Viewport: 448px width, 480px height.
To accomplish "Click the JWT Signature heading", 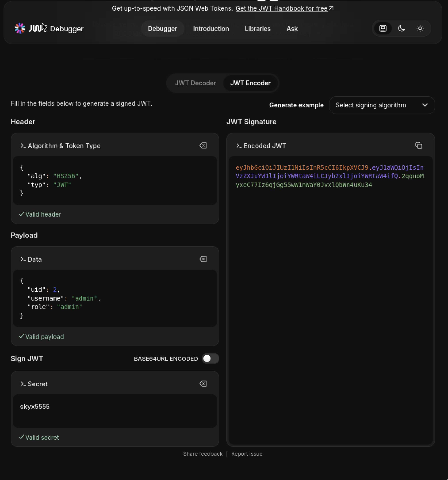I will coord(251,122).
